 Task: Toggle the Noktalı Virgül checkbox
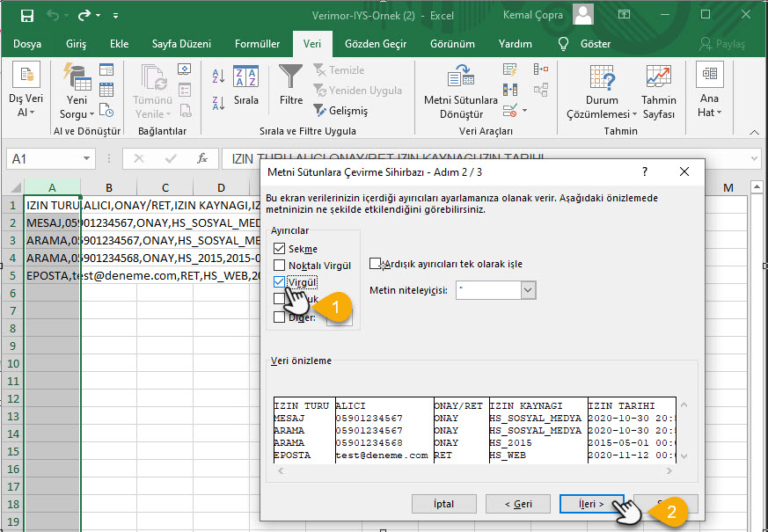[x=279, y=266]
